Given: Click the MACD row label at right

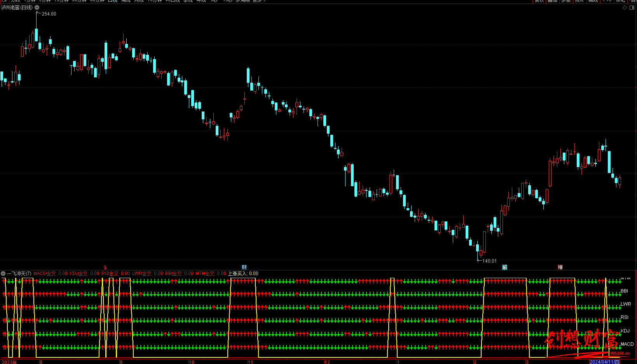Looking at the screenshot, I should click(627, 344).
